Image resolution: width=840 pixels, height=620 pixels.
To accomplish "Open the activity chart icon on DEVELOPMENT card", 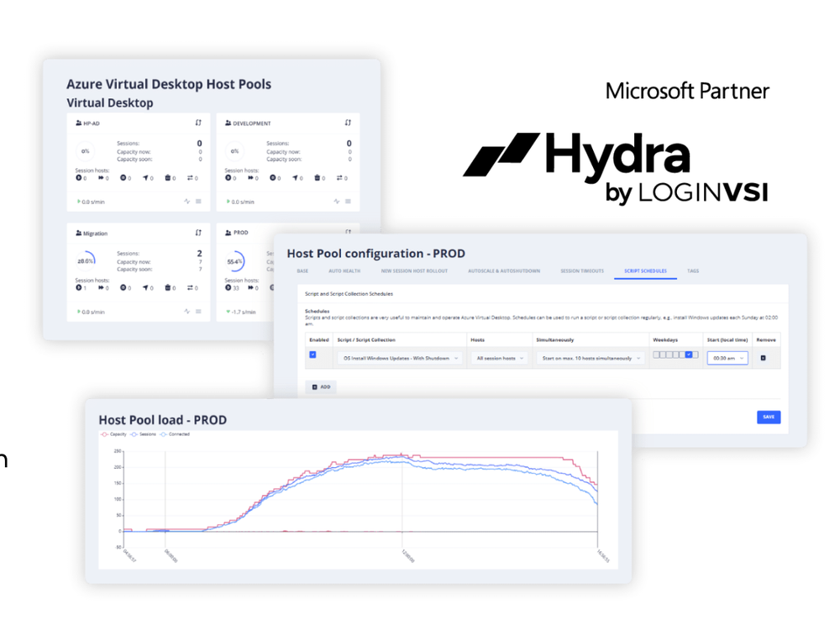I will point(337,202).
